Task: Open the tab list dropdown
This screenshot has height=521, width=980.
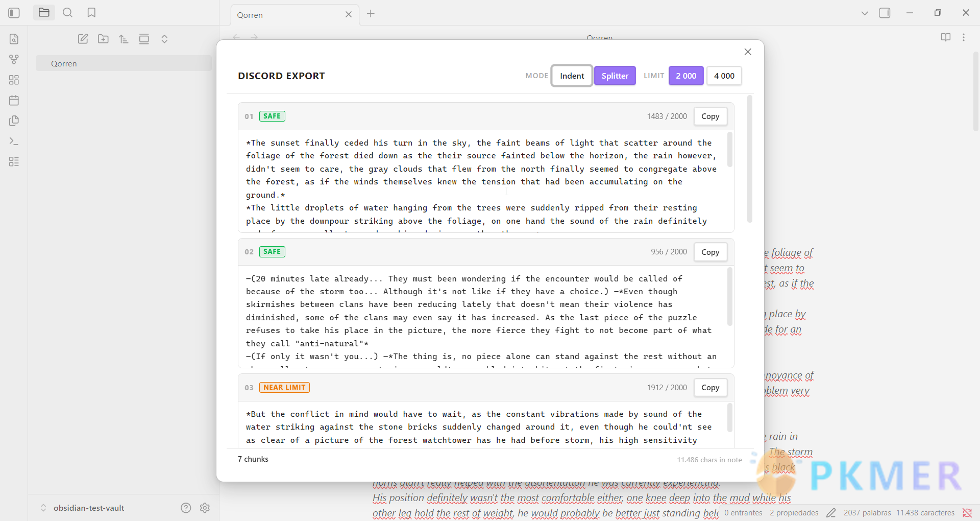Action: click(x=865, y=13)
